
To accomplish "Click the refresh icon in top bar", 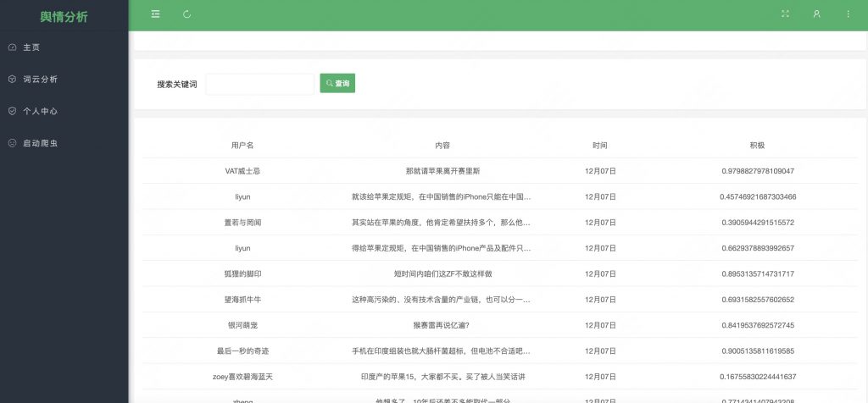I will click(x=186, y=14).
